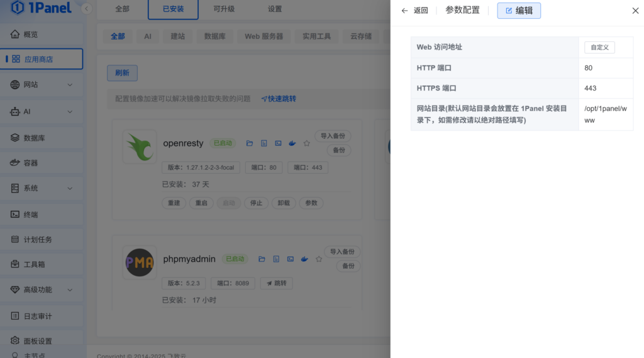Screen dimensions: 644x358
Task: Open openresty install folder icon
Action: point(249,143)
